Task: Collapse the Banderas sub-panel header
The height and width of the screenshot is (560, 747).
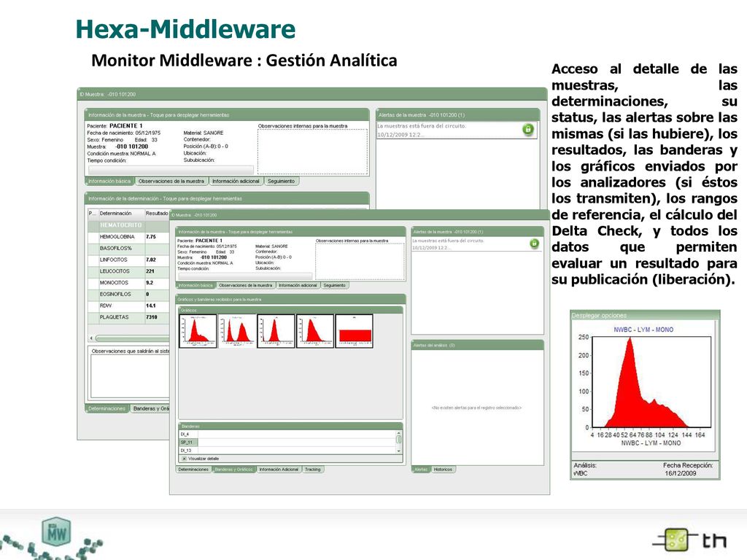Action: (x=290, y=426)
